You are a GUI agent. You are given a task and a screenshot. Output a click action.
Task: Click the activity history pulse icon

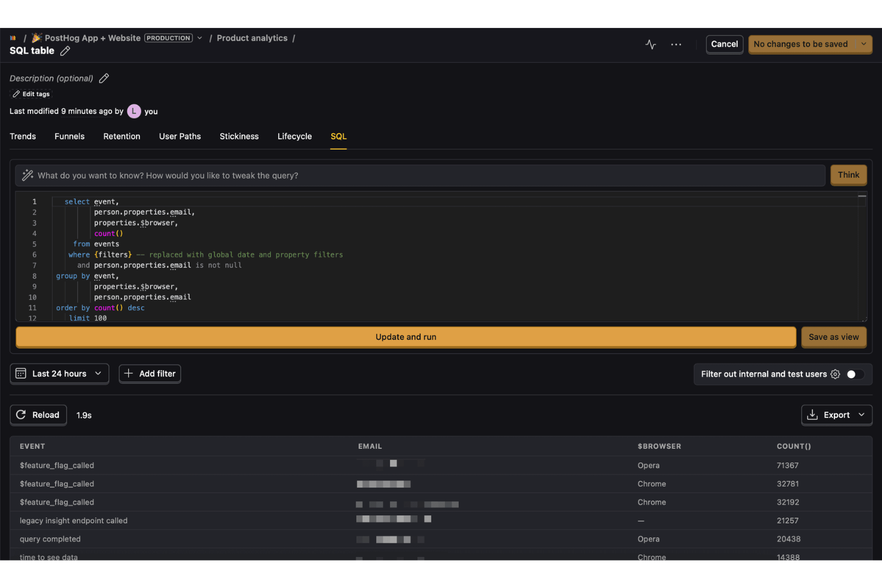pos(650,44)
